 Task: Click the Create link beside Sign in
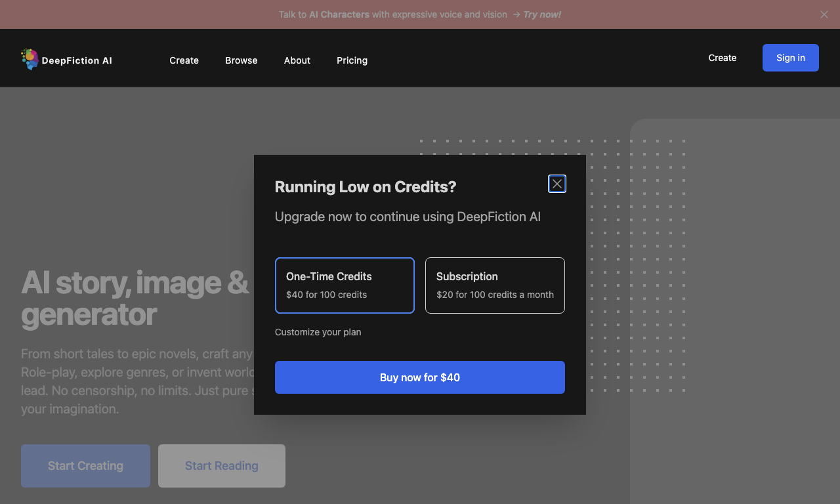tap(722, 58)
